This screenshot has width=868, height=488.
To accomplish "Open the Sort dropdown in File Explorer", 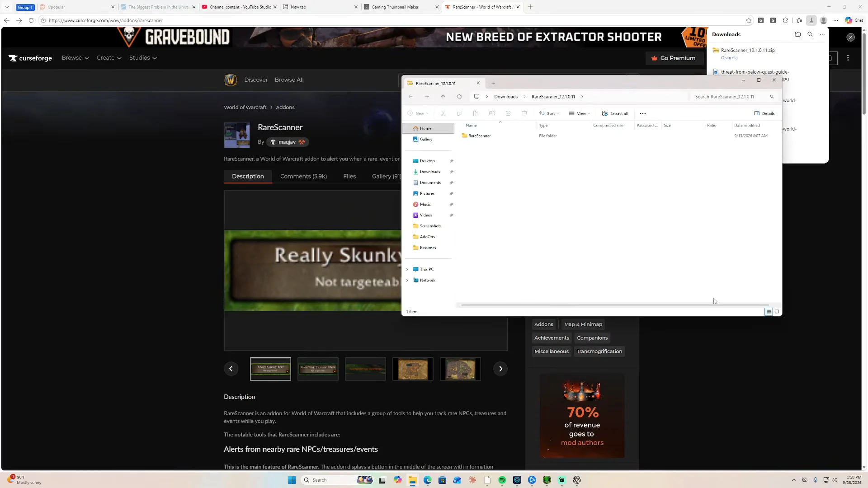I will point(549,113).
